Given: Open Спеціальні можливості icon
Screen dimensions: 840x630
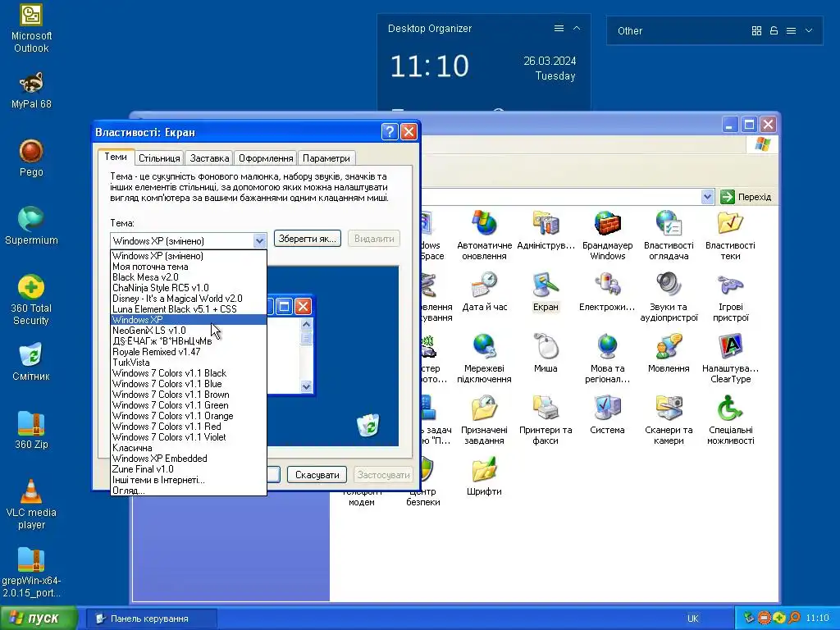Looking at the screenshot, I should coord(730,421).
